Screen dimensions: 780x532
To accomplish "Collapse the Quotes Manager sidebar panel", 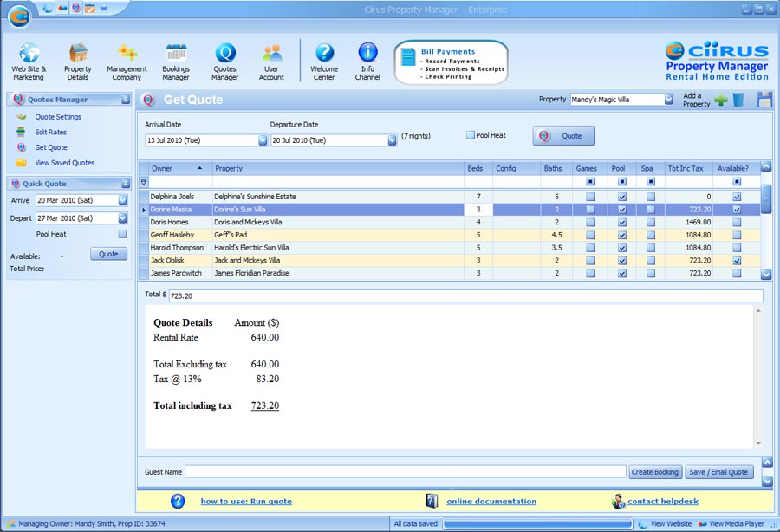I will tap(126, 100).
